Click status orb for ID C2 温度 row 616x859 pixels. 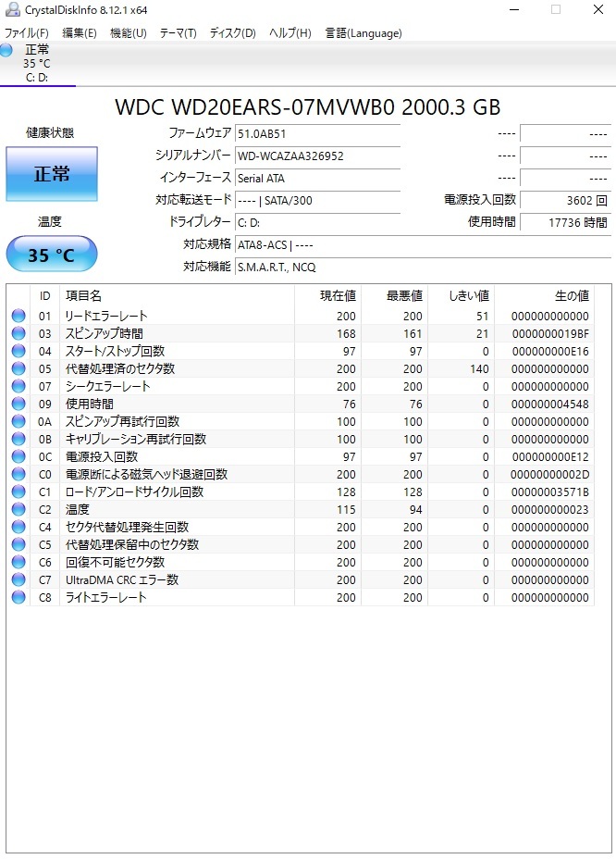click(x=18, y=509)
